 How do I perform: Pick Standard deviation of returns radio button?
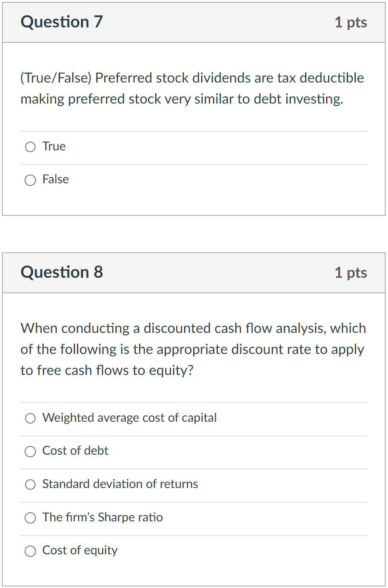pos(30,484)
